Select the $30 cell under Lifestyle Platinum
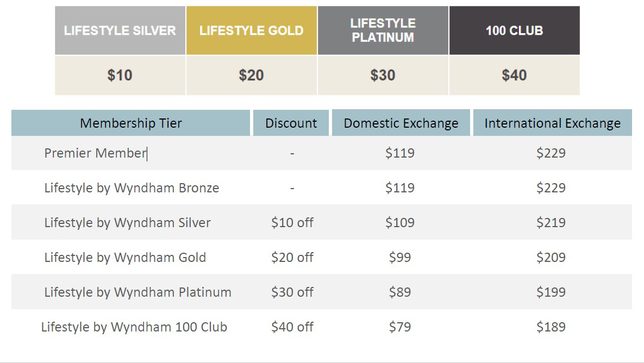644x363 pixels. (x=383, y=75)
